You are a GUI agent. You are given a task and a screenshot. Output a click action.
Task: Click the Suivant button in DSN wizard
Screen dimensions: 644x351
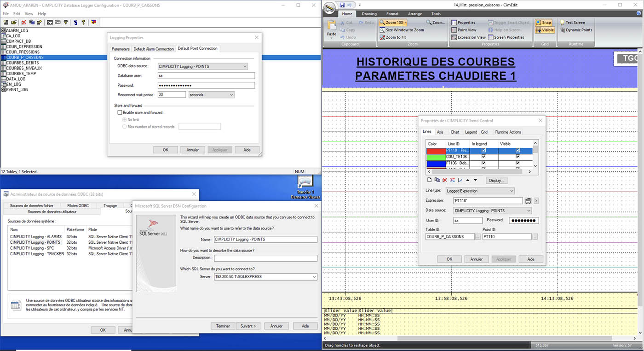click(x=248, y=326)
